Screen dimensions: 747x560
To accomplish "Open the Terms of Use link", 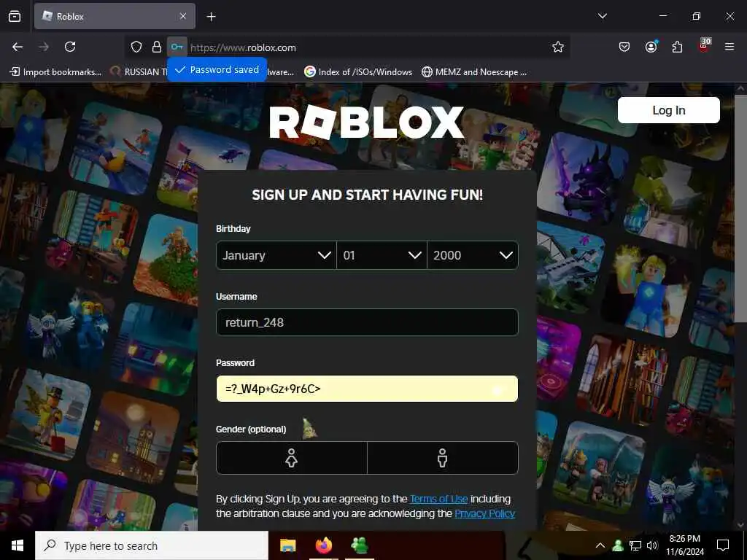I will pyautogui.click(x=438, y=499).
